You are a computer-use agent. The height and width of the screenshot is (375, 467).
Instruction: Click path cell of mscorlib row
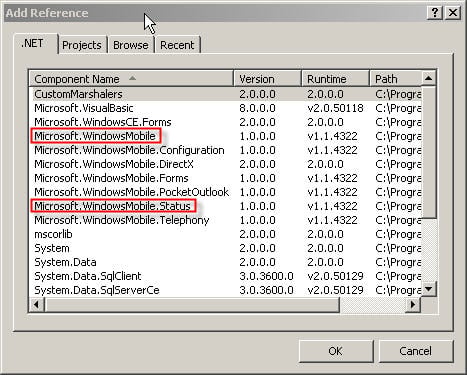click(x=398, y=234)
